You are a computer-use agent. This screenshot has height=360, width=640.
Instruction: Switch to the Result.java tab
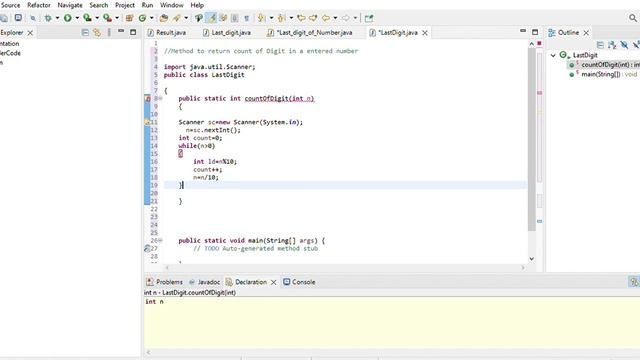(x=167, y=32)
